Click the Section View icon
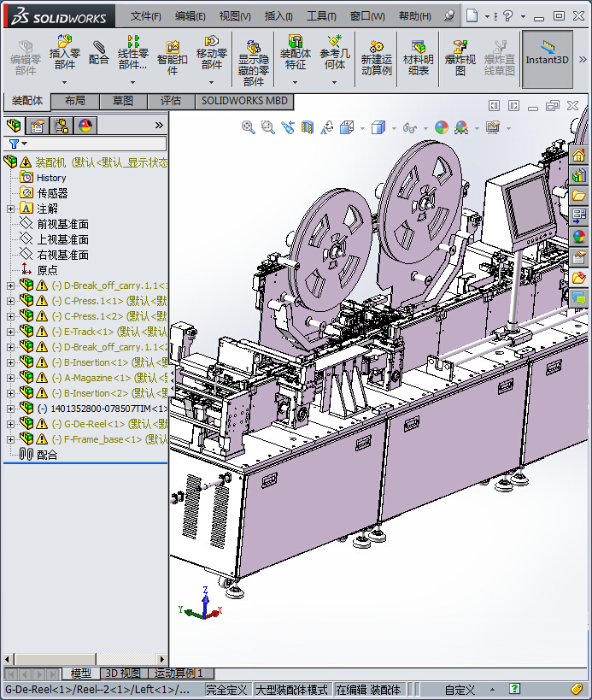This screenshot has height=700, width=592. tap(308, 127)
